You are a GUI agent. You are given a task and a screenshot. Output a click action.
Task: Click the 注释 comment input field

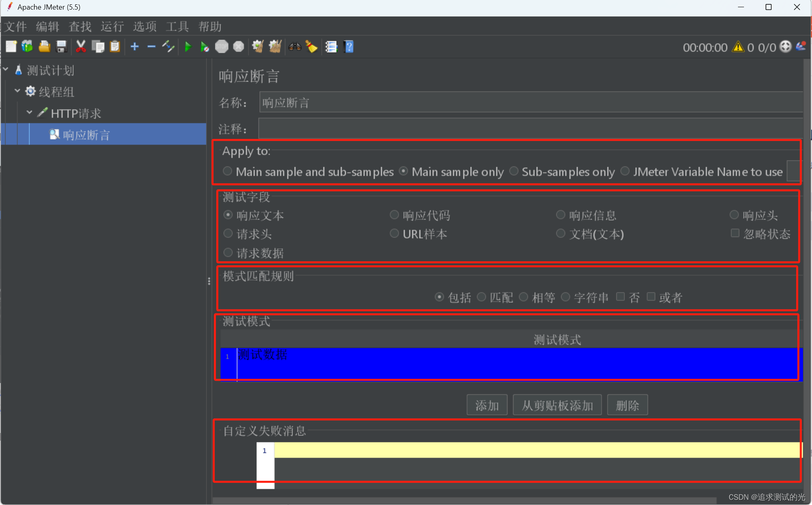(530, 129)
